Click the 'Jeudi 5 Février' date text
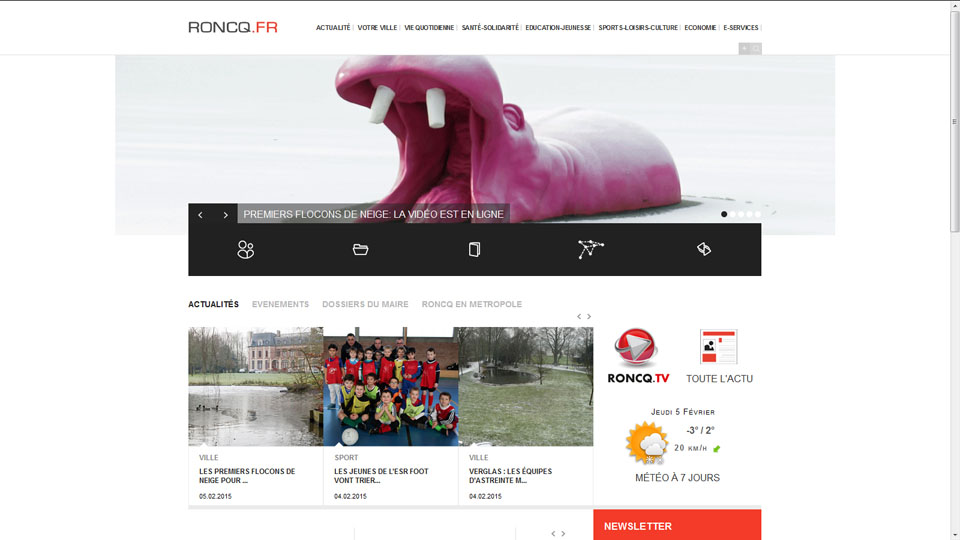The height and width of the screenshot is (540, 960). [x=683, y=412]
